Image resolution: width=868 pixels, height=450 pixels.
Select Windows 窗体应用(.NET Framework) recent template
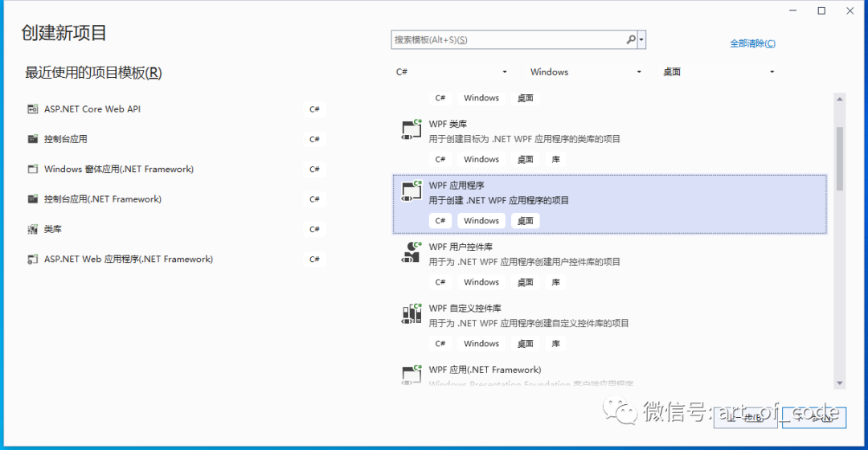point(119,169)
